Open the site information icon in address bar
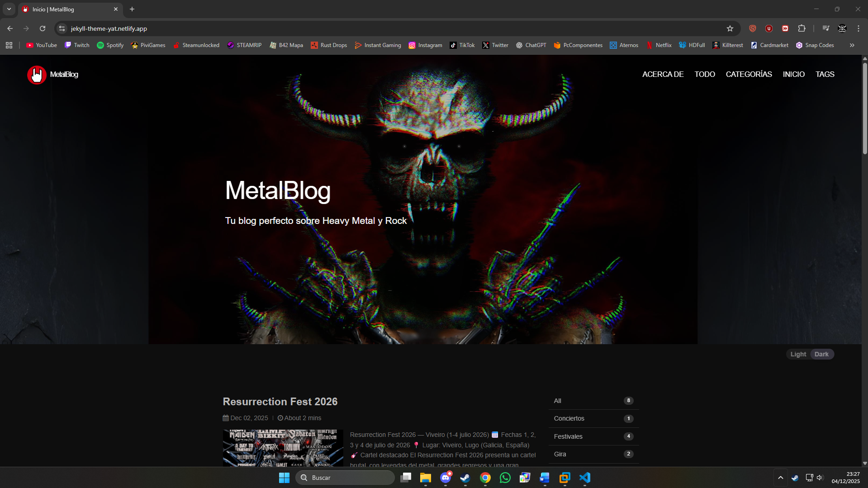This screenshot has width=868, height=488. 62,28
